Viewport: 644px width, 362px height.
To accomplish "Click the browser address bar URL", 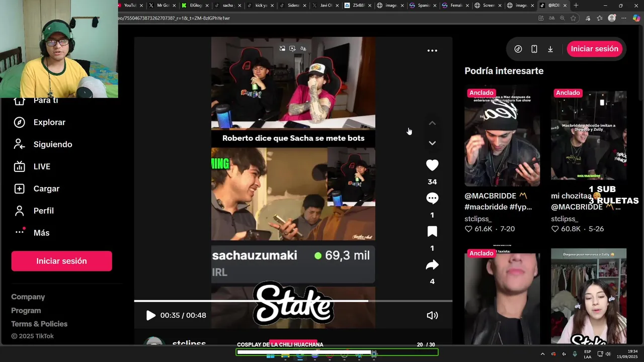I will point(174,18).
